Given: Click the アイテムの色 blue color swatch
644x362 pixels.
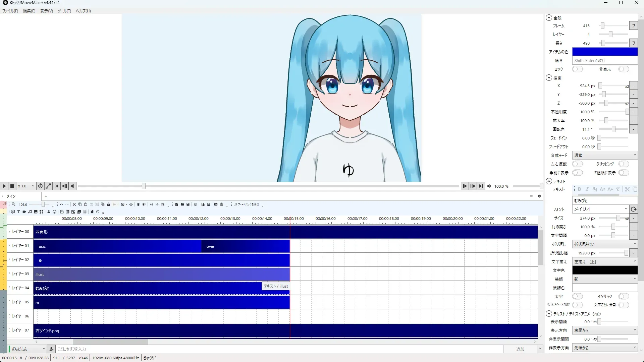Looking at the screenshot, I should [x=604, y=52].
